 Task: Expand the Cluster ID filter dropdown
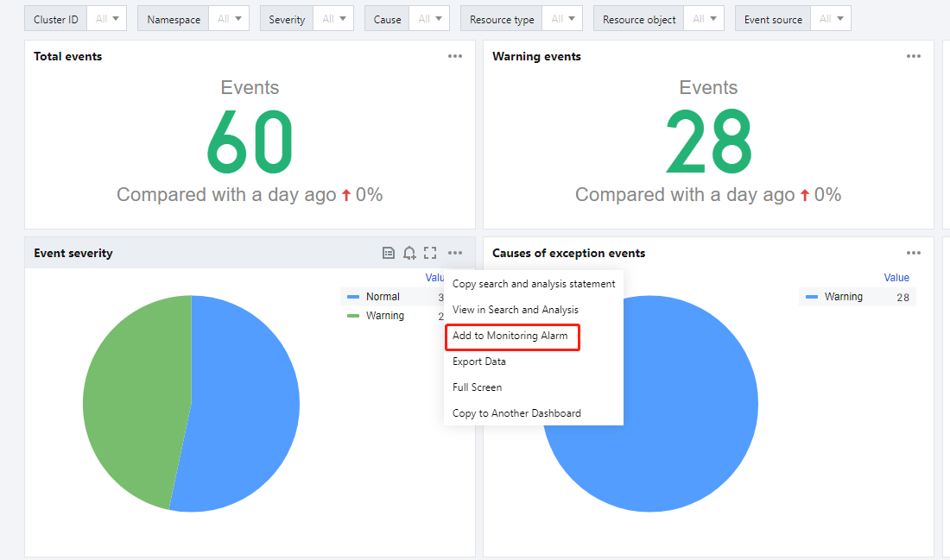(107, 19)
